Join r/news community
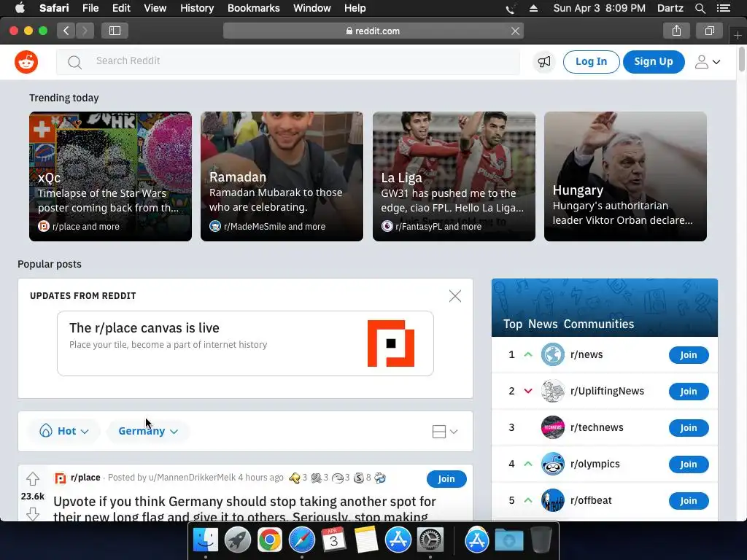 click(689, 355)
